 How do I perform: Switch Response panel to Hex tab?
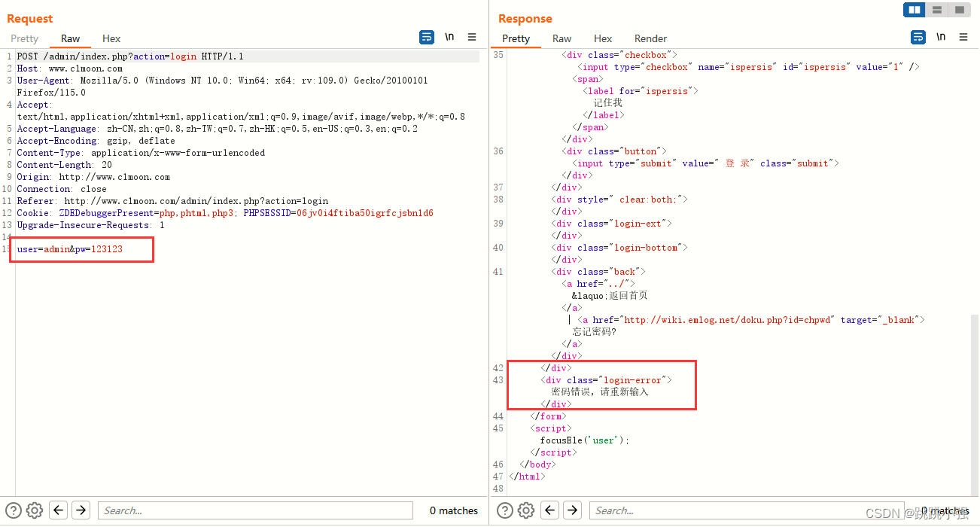tap(603, 38)
